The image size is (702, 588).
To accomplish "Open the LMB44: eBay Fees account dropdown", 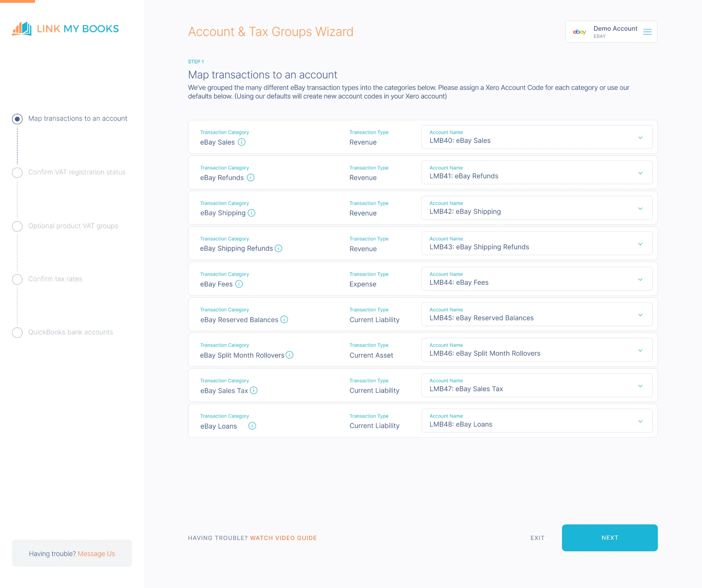I will tap(537, 279).
